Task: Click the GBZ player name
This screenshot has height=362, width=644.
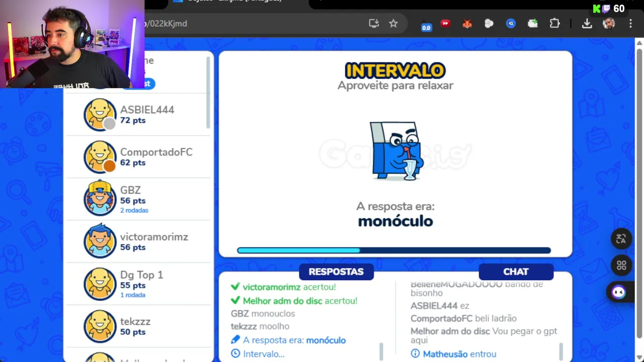Action: tap(130, 190)
